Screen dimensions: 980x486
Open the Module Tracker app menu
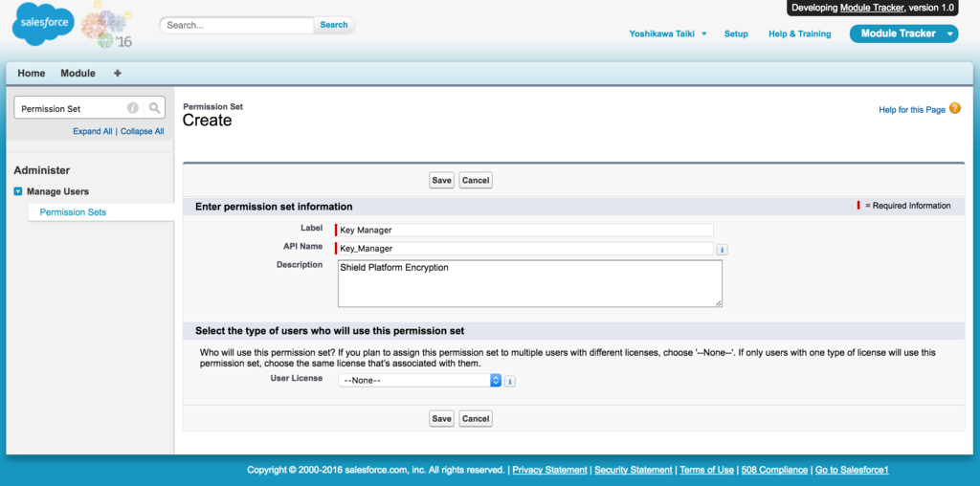(x=903, y=33)
